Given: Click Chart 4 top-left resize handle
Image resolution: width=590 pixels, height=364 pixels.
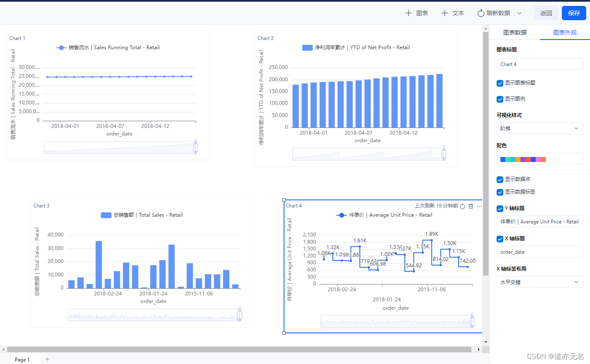Looking at the screenshot, I should coord(284,200).
